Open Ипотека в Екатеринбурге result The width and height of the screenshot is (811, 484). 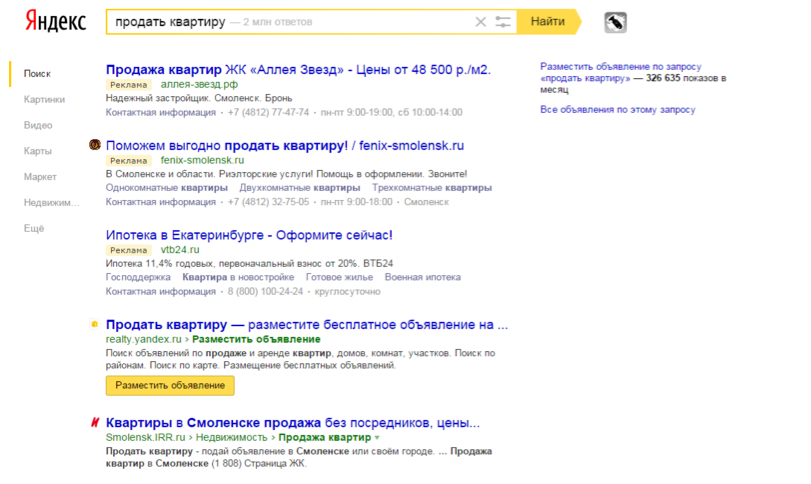tap(249, 235)
